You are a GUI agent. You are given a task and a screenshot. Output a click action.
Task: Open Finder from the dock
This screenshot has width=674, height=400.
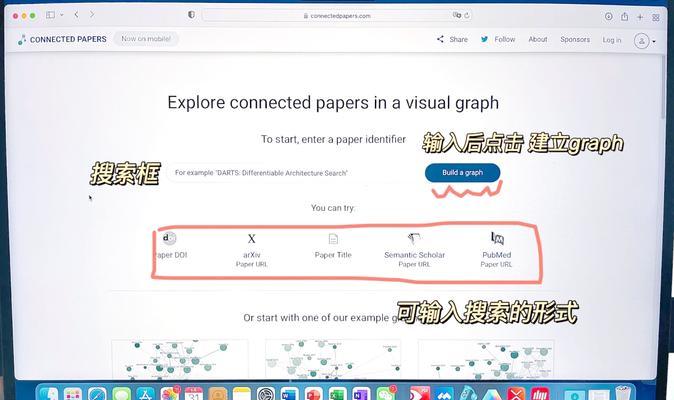pos(49,394)
